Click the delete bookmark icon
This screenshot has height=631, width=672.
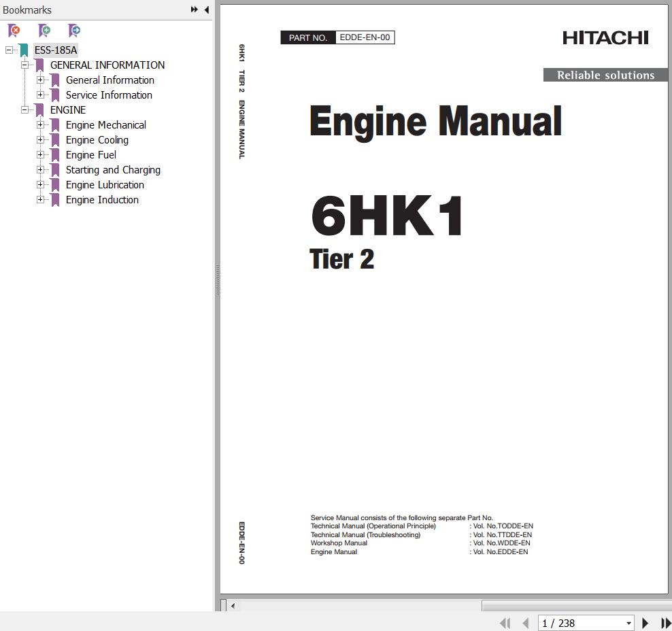pos(14,31)
